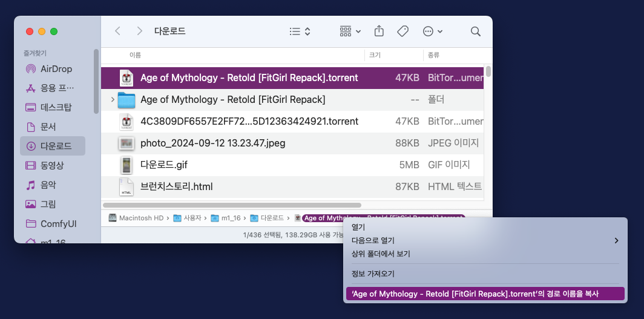644x319 pixels.
Task: Click the HTML file icon of 브런치스토리
Action: pos(126,187)
